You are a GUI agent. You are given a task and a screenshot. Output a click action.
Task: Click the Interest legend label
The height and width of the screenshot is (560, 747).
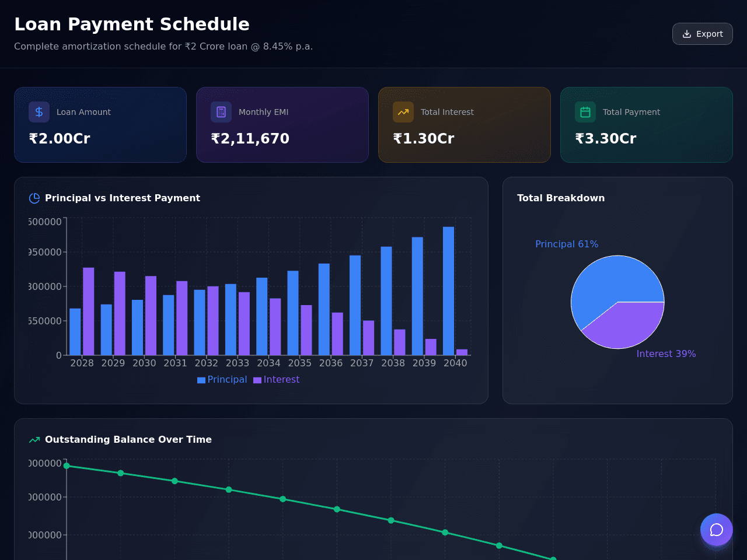pyautogui.click(x=281, y=380)
